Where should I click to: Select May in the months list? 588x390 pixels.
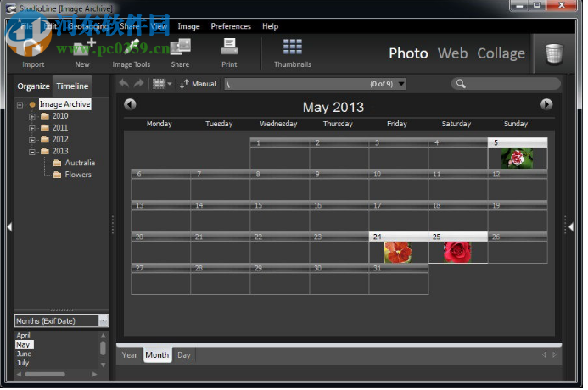[23, 345]
